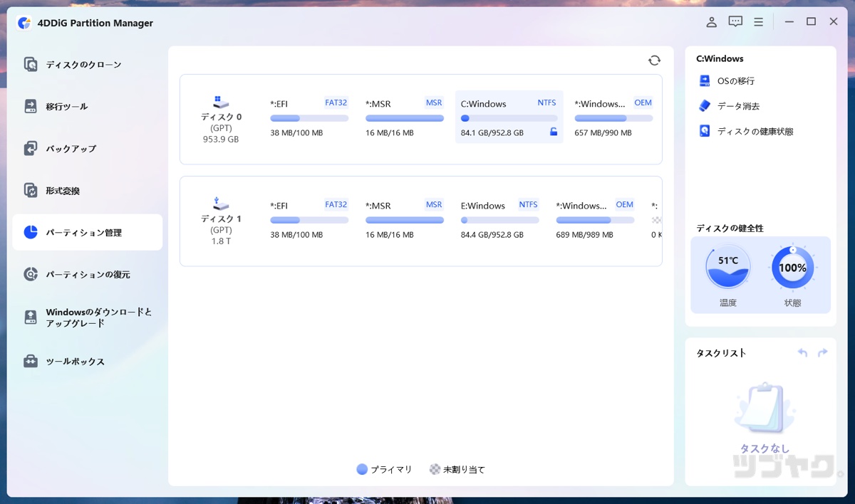Image resolution: width=855 pixels, height=504 pixels.
Task: Click the FAT32 tag on ディスク 0 EFI
Action: (336, 103)
